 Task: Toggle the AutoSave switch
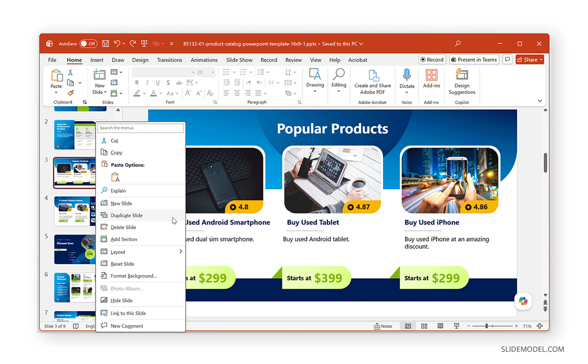[89, 44]
